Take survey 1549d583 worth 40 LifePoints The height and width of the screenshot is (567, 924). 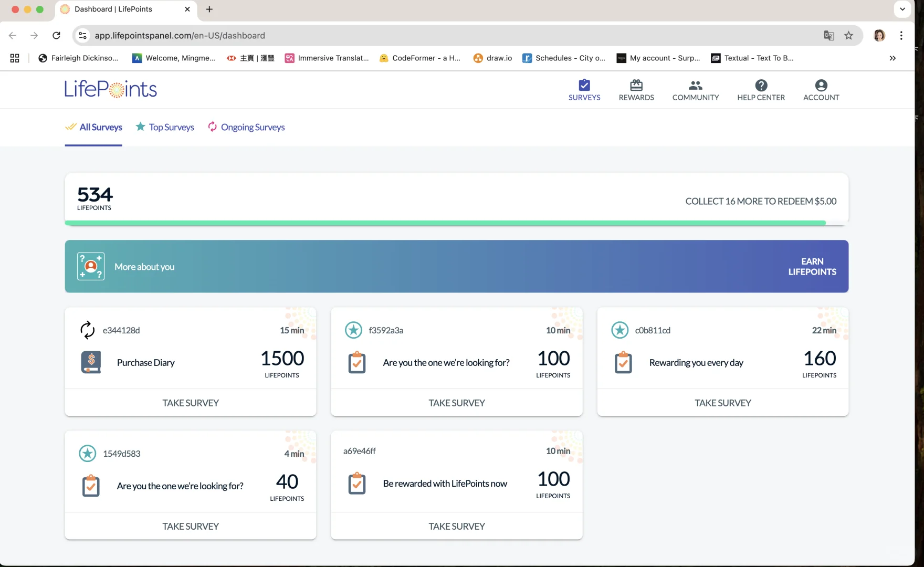[x=191, y=526]
